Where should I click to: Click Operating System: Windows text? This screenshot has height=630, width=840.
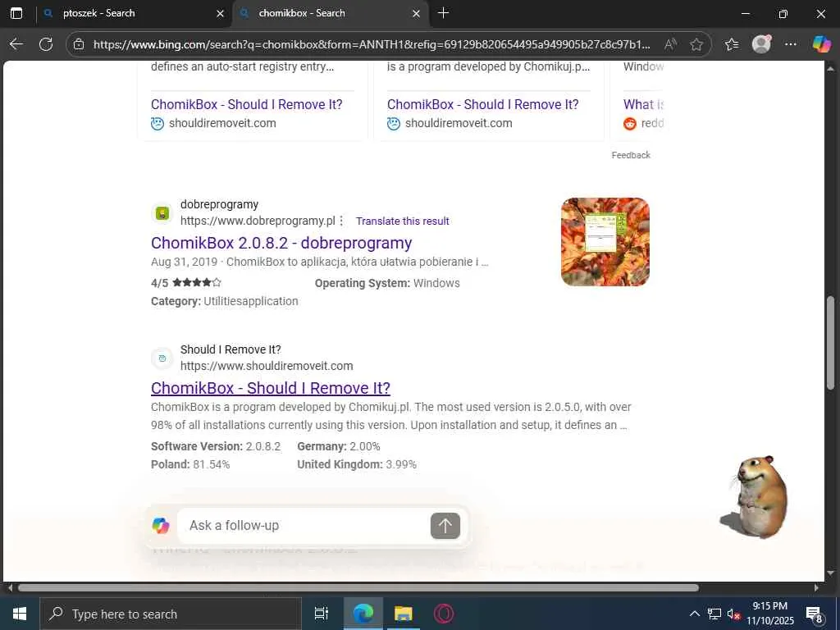point(387,283)
